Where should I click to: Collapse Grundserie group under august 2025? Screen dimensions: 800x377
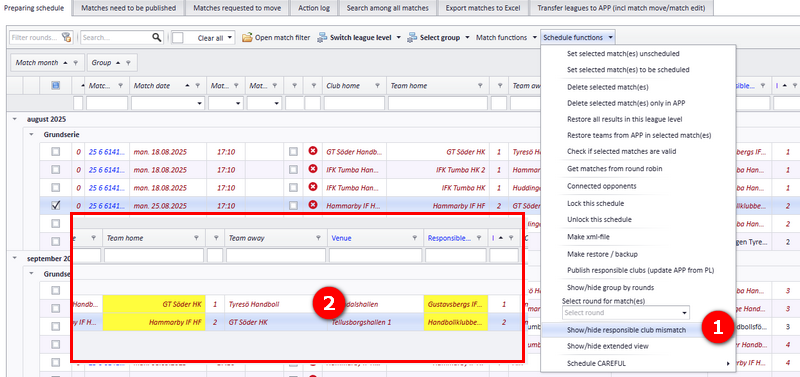tap(31, 135)
